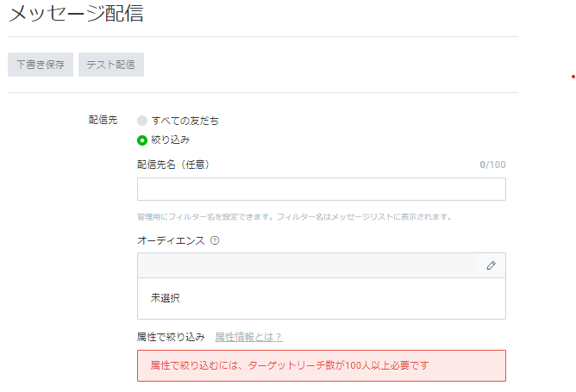
Task: Click the pencil edit icon for audience
Action: 491,265
